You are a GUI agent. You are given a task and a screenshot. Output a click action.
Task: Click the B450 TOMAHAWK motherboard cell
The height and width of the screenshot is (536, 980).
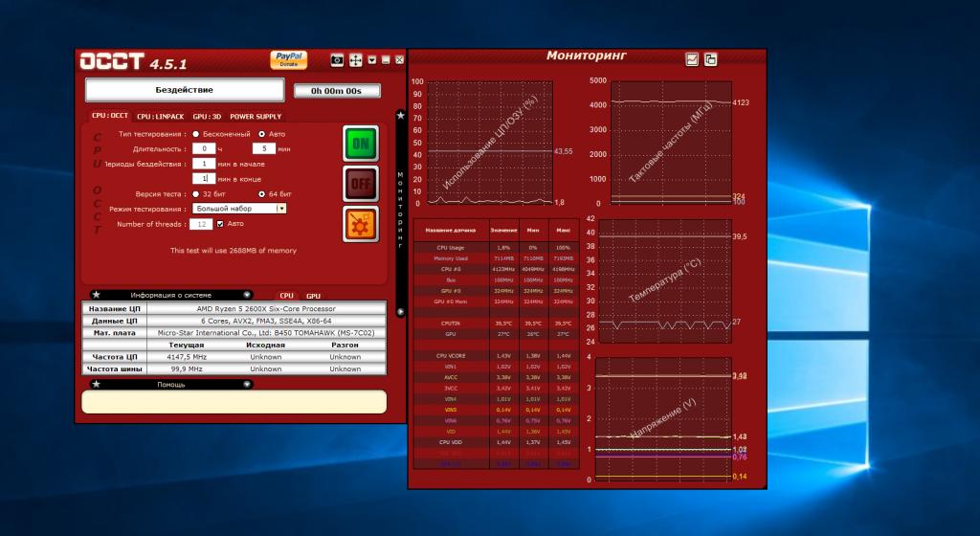tap(266, 333)
